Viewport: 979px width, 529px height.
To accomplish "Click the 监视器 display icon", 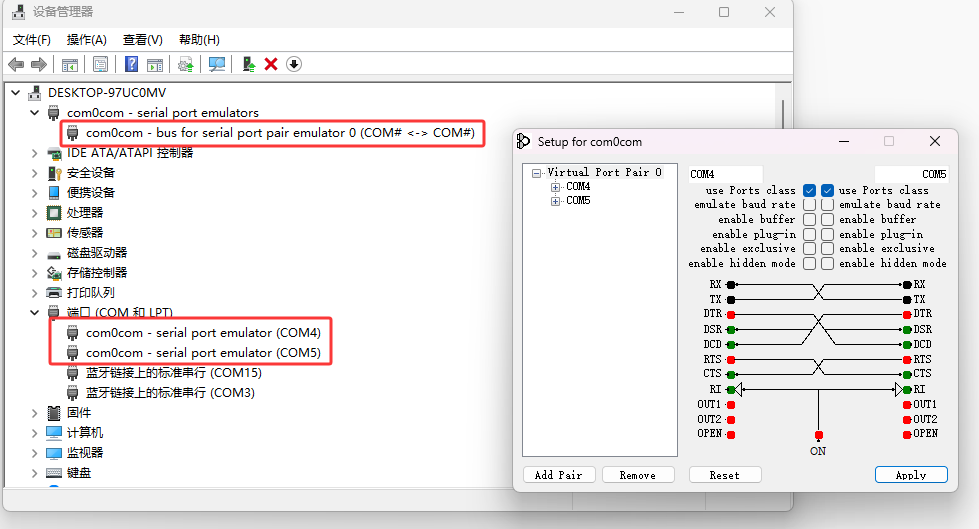I will pyautogui.click(x=54, y=453).
